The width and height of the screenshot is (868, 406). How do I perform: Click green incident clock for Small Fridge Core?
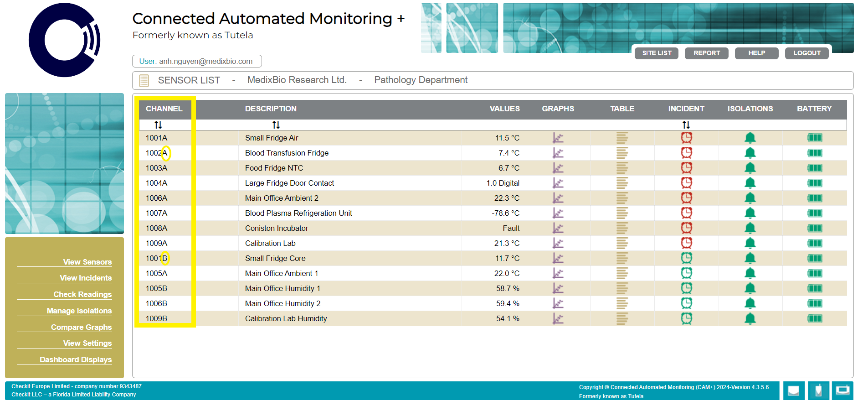point(686,258)
